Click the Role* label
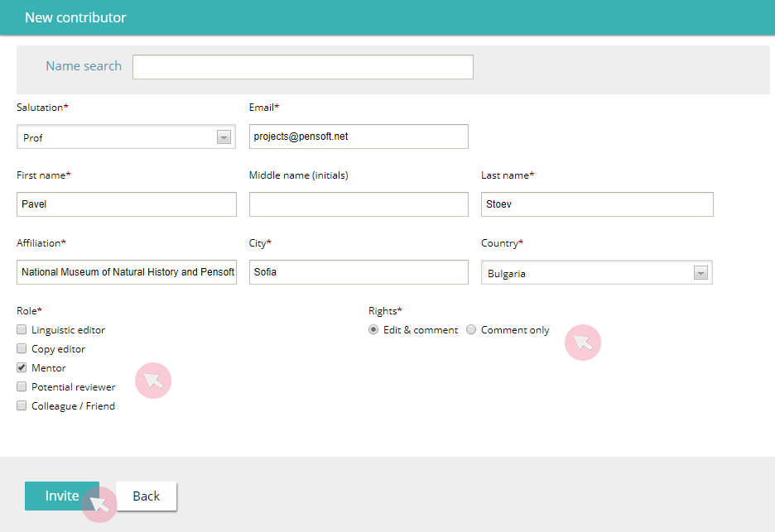775x532 pixels. tap(29, 311)
